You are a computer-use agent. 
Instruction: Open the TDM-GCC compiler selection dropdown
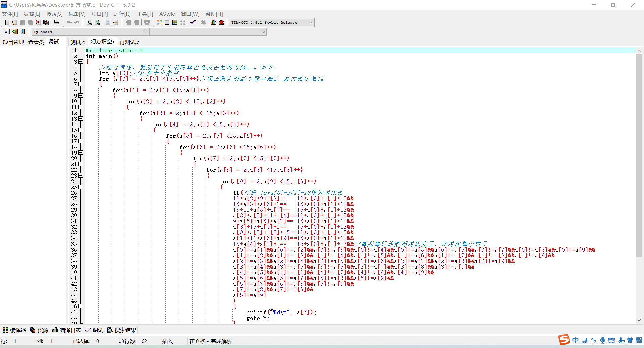[x=272, y=22]
